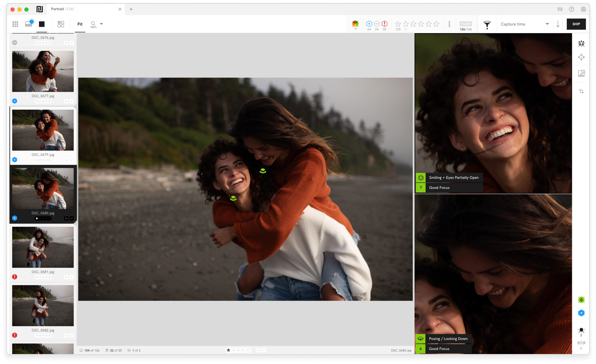Filter by grey unrated tag (24)

click(x=377, y=24)
